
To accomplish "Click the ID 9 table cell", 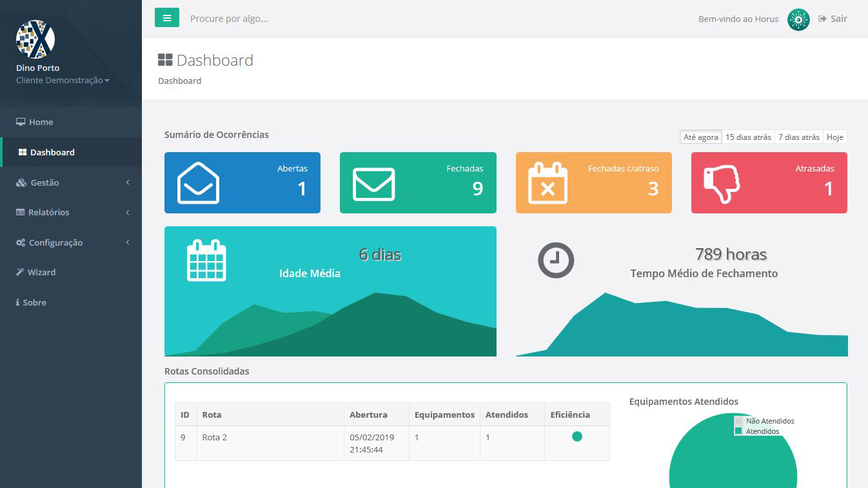I will point(186,443).
